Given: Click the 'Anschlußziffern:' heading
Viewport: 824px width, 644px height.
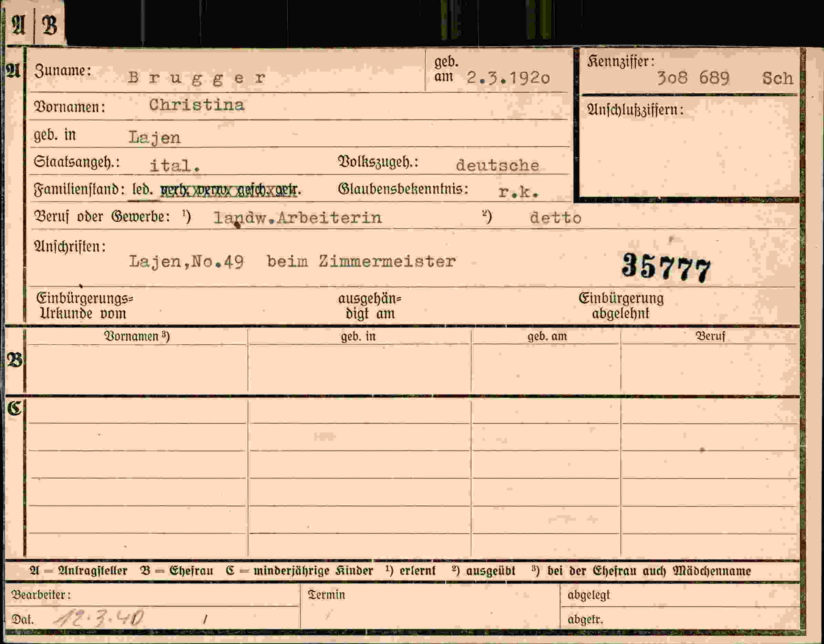Looking at the screenshot, I should (635, 110).
